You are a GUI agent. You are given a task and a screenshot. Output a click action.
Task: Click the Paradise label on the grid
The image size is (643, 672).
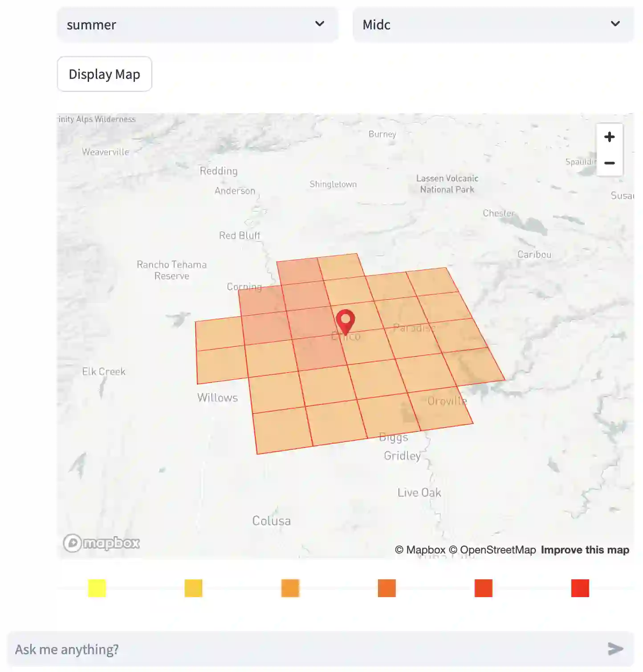click(x=414, y=328)
